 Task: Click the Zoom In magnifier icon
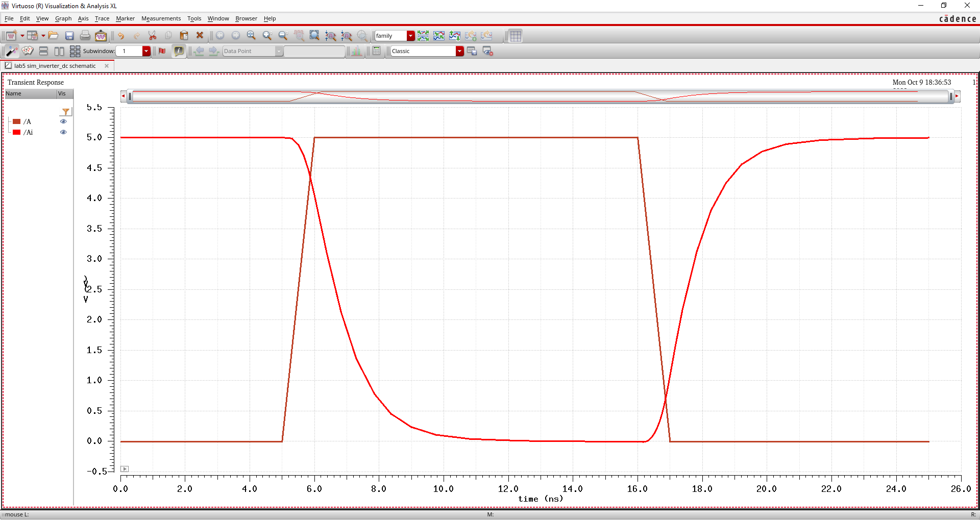267,36
